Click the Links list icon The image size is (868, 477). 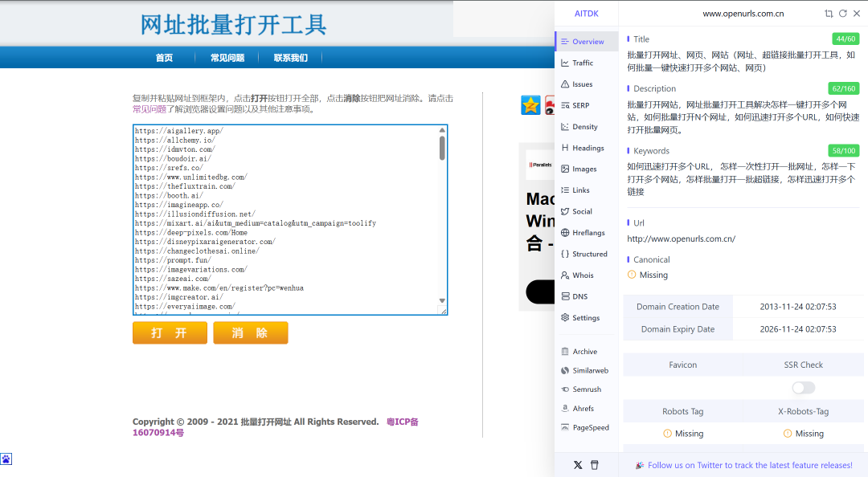click(x=565, y=190)
